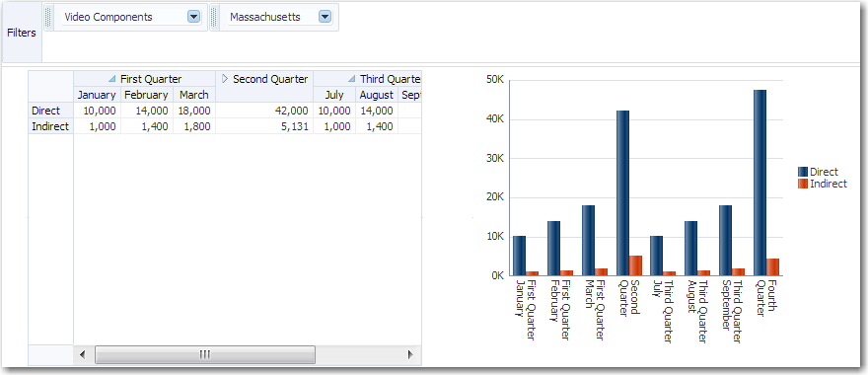This screenshot has width=868, height=375.
Task: Click the blue Direct bar for Third Quarter September
Action: (725, 241)
